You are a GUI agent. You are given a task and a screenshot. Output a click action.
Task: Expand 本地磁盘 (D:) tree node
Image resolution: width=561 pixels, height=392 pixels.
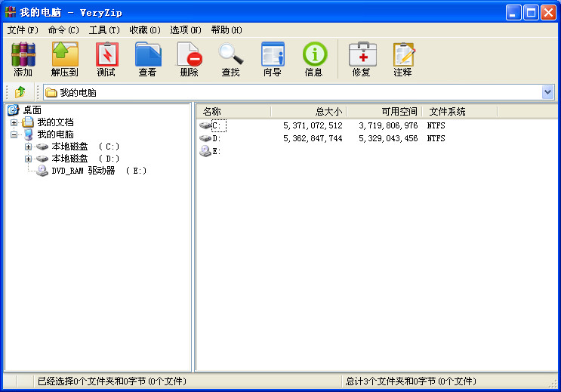click(x=28, y=159)
